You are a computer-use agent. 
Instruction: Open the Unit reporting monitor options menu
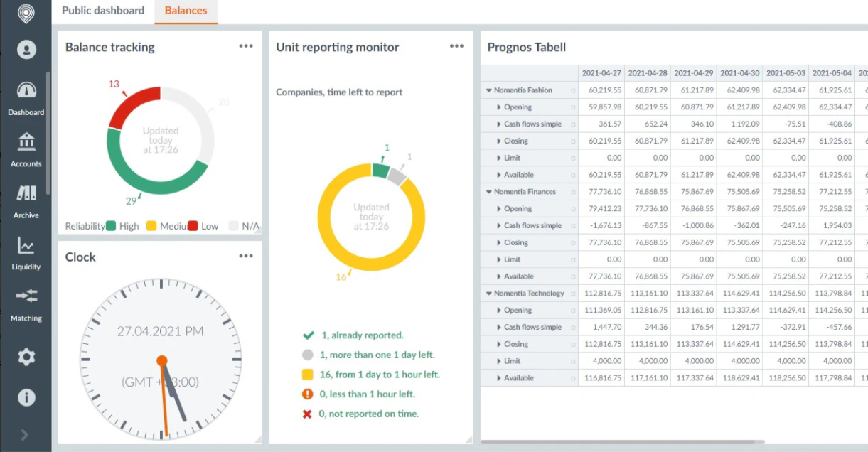(457, 45)
